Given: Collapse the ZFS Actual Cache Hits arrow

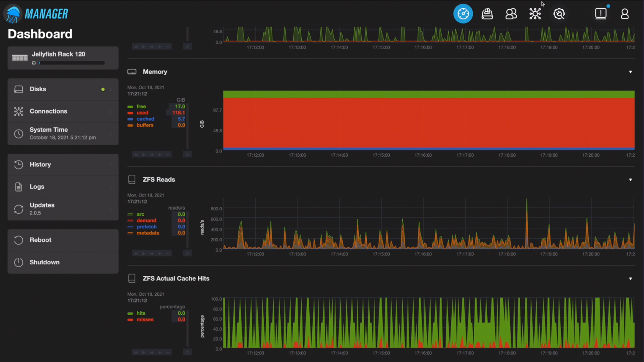Looking at the screenshot, I should [x=630, y=279].
